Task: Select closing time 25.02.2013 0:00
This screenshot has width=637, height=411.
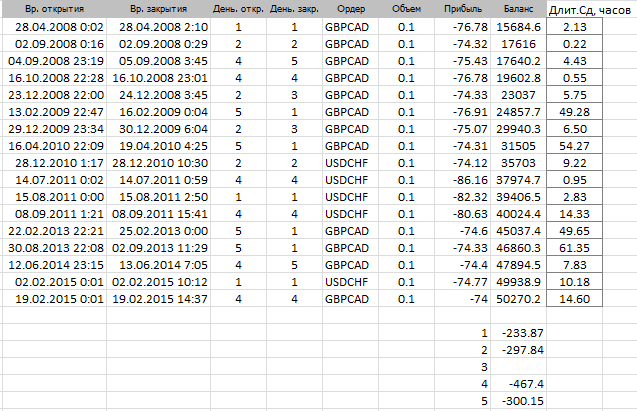Action: [x=158, y=231]
